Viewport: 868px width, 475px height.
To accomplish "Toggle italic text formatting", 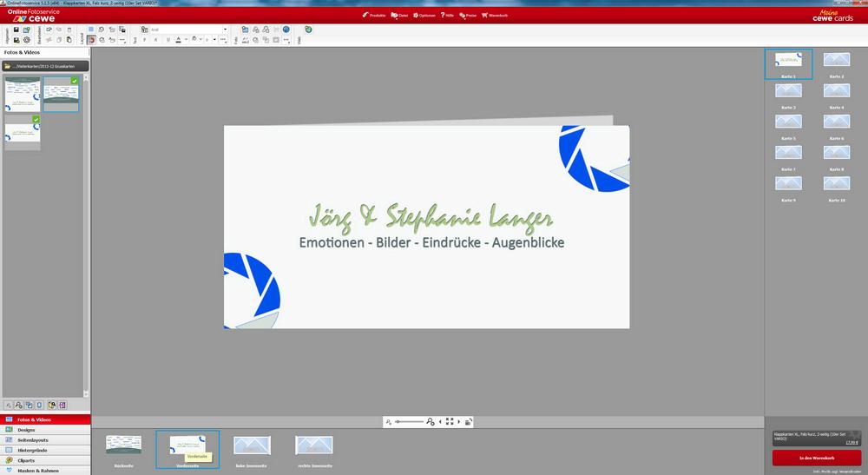I will coord(155,40).
